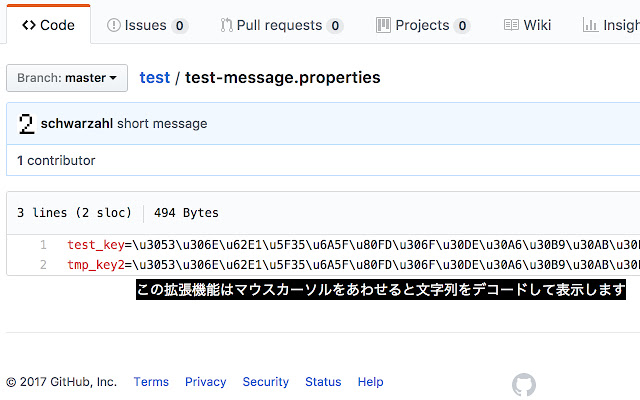Click the Code angle-brackets icon

click(29, 25)
